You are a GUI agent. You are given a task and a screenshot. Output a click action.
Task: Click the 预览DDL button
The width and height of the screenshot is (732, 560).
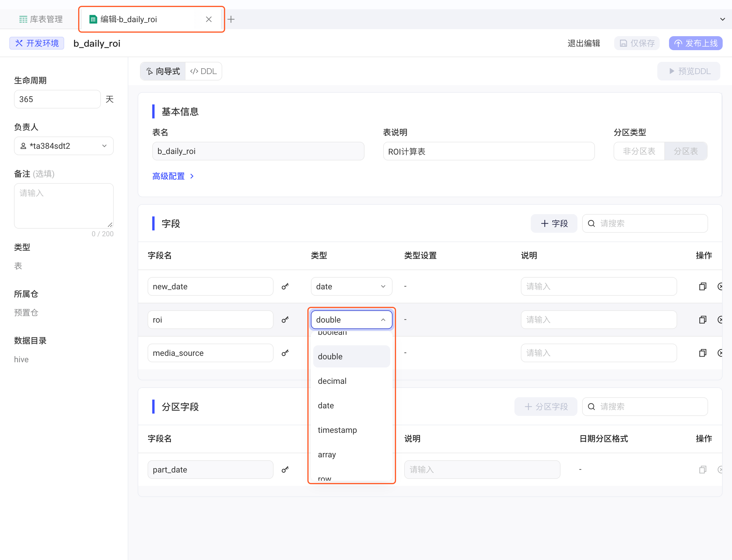coord(689,71)
